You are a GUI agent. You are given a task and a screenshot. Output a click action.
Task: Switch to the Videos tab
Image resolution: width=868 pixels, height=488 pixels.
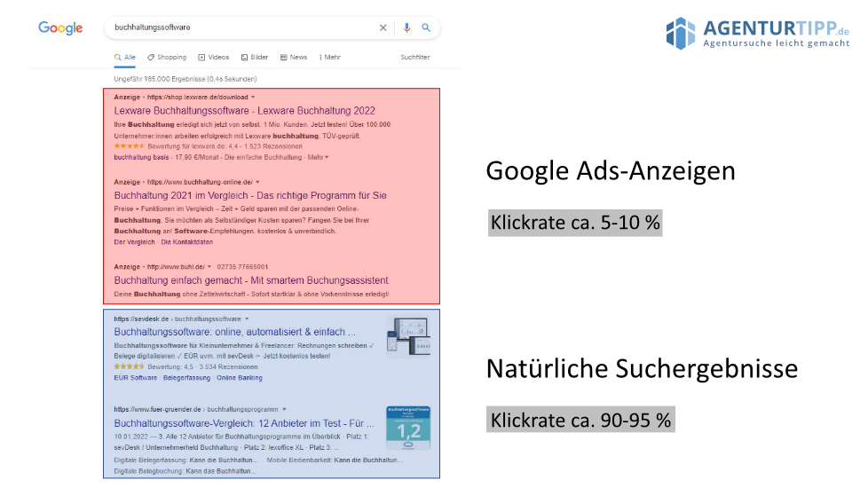point(214,58)
